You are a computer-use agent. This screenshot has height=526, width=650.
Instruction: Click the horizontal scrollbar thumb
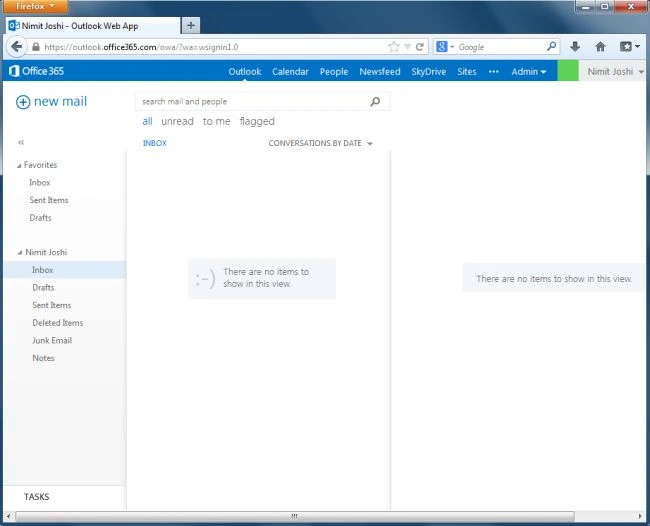pyautogui.click(x=295, y=516)
